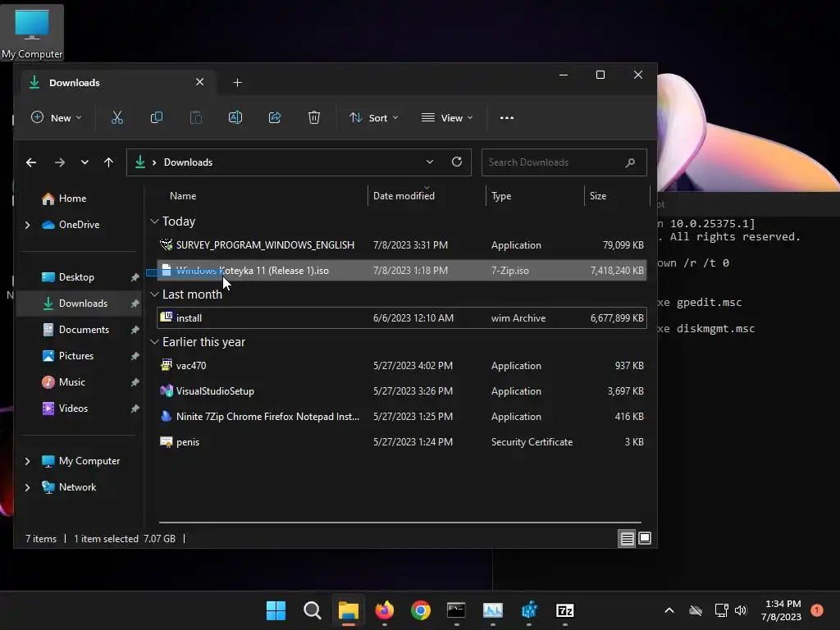Sort by Size column header
The width and height of the screenshot is (840, 630).
pyautogui.click(x=598, y=196)
